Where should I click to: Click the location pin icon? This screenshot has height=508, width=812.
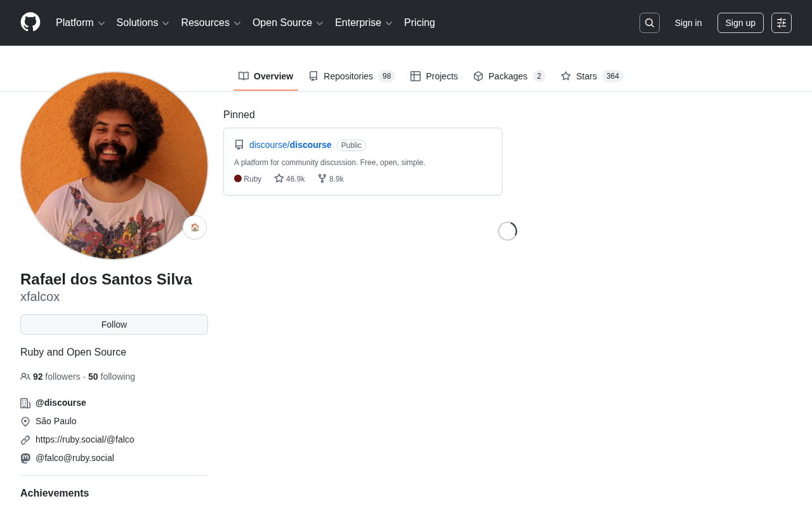[x=25, y=422]
